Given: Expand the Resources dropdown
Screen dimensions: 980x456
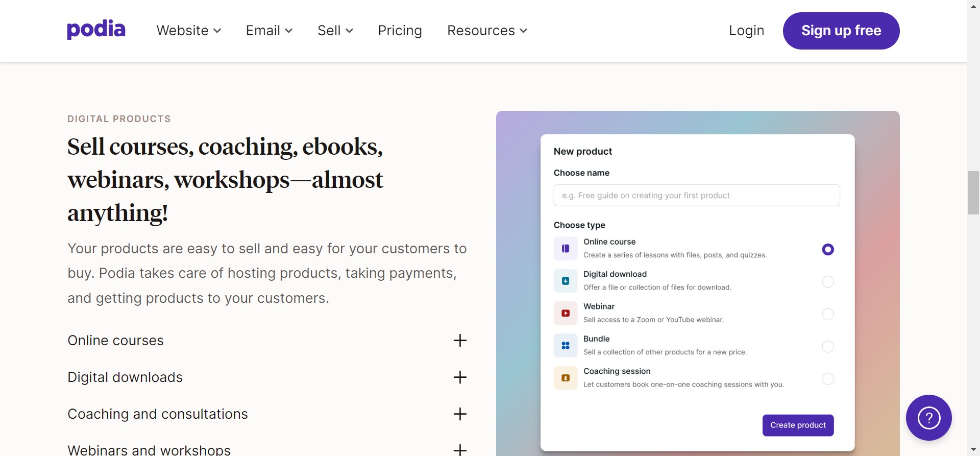Looking at the screenshot, I should [487, 31].
